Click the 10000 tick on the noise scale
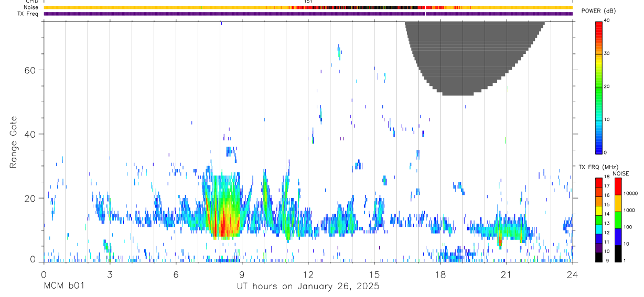Viewport: 644px width, 297px height. click(x=630, y=193)
